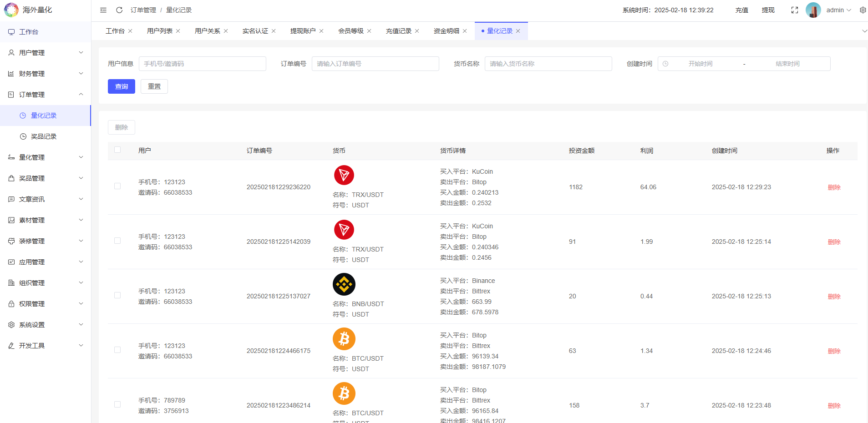Click the clock icon in the 创建时间 field
The height and width of the screenshot is (423, 868).
point(666,63)
